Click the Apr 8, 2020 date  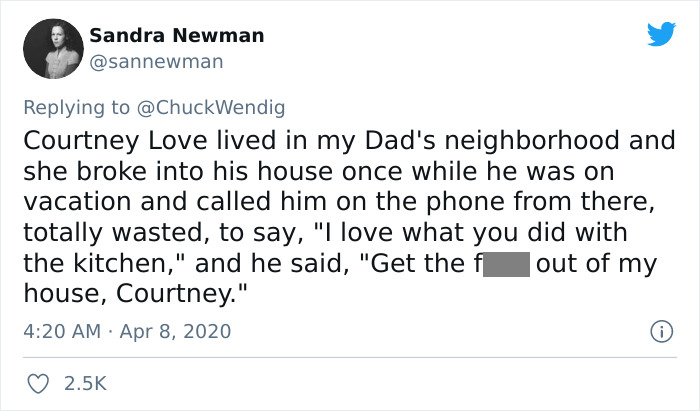tap(167, 330)
